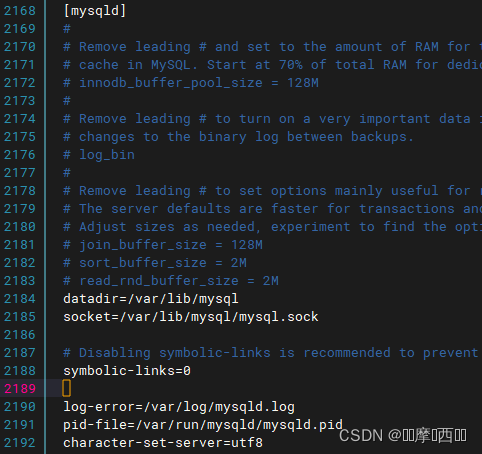
Task: Click the [mysqld] section header text
Action: coord(95,11)
